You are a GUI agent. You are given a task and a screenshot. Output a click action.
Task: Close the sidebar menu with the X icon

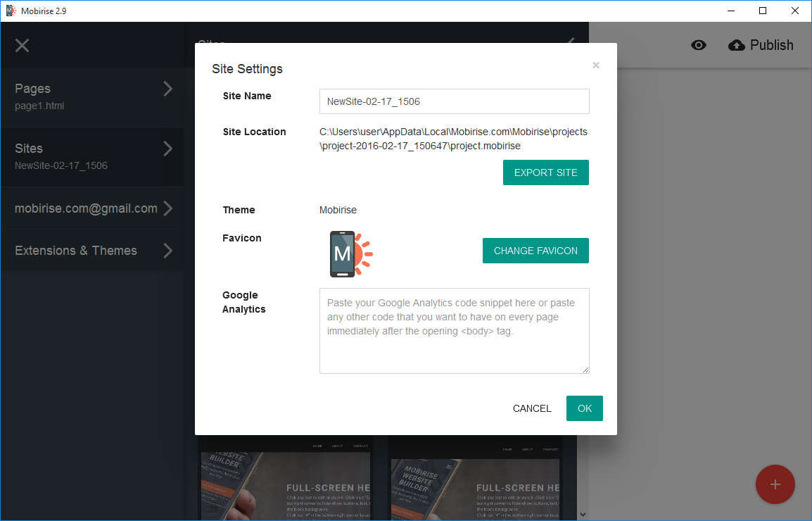[x=22, y=46]
